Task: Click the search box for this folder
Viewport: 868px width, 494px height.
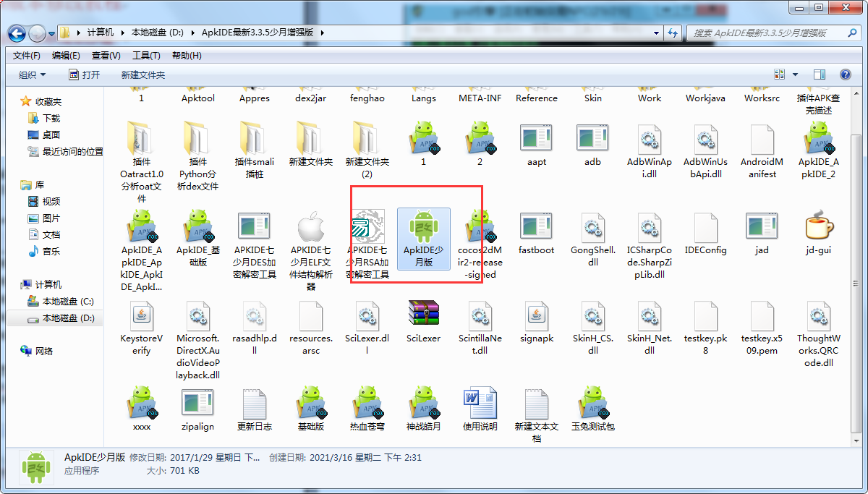Action: coord(773,33)
